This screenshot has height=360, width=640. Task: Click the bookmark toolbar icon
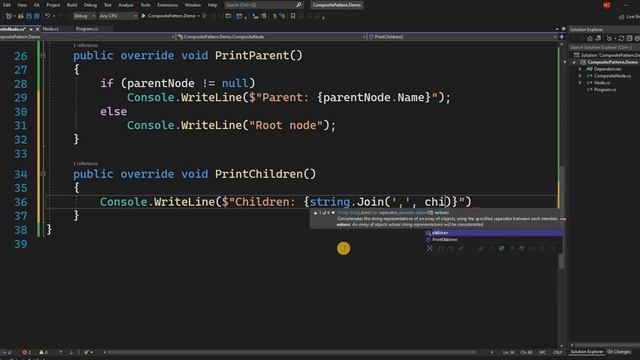[x=293, y=16]
